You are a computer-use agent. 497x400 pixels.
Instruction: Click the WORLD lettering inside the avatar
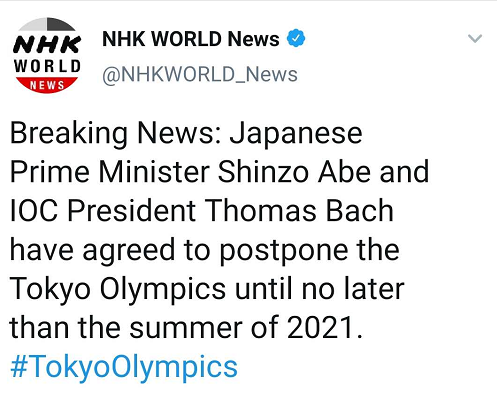coord(47,66)
